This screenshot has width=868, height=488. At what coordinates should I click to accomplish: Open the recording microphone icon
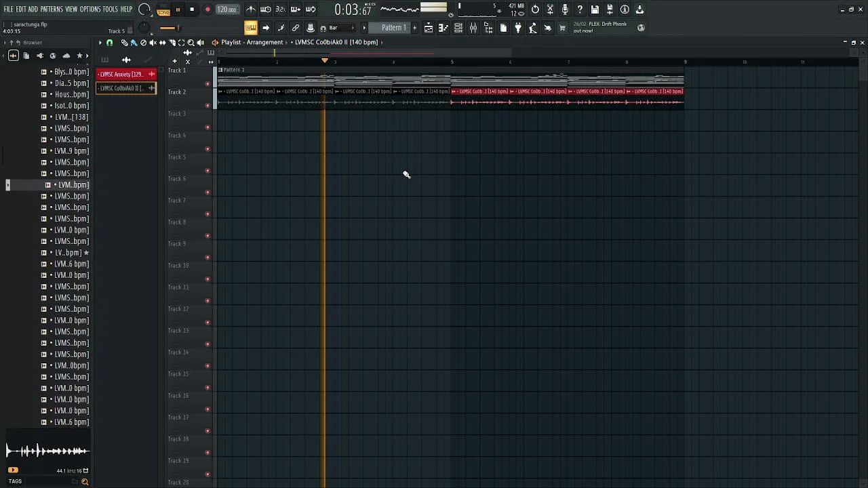(x=565, y=9)
